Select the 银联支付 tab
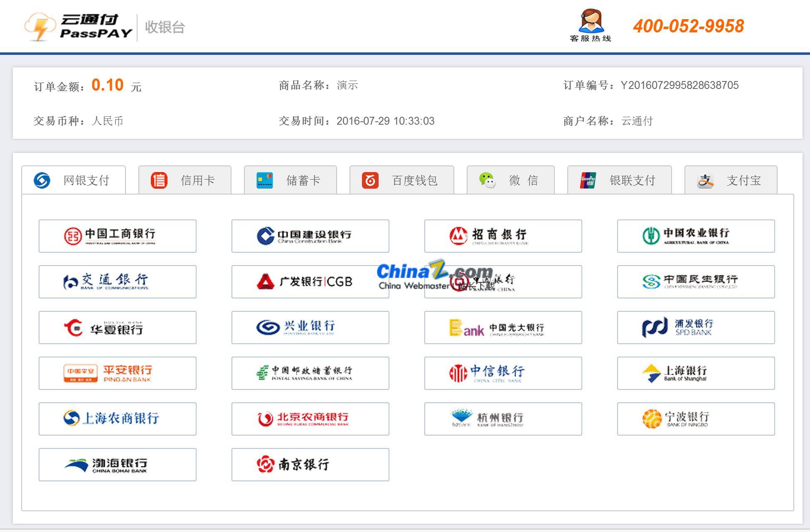 point(619,180)
